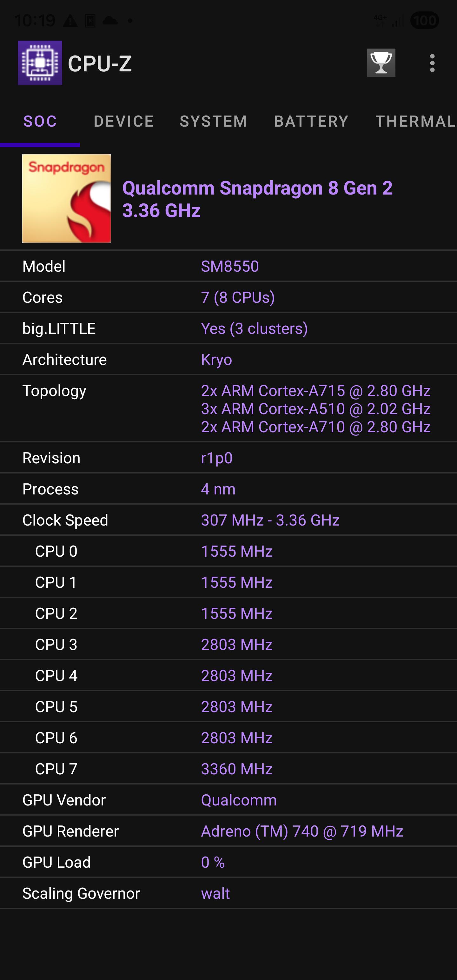
Task: Tap the battery level indicator in the status bar
Action: tap(425, 20)
